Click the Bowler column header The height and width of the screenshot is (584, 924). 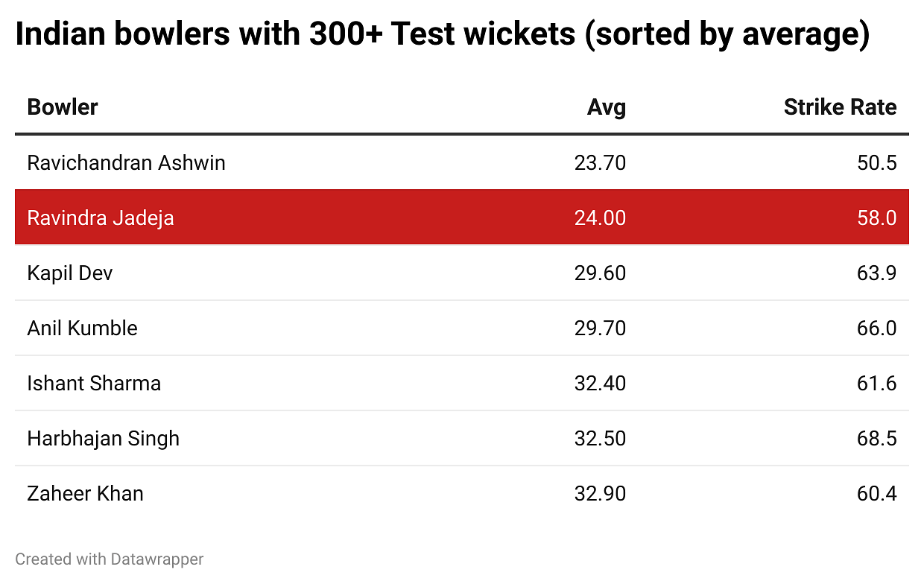[63, 107]
